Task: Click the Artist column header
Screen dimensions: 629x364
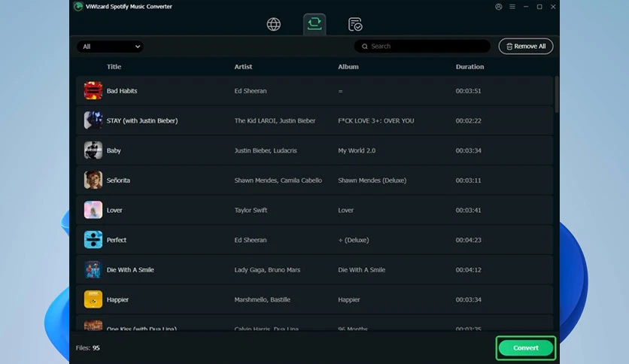Action: pos(243,67)
